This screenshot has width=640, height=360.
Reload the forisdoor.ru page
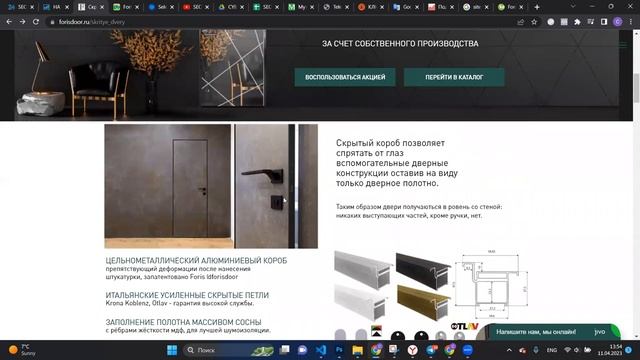[36, 22]
